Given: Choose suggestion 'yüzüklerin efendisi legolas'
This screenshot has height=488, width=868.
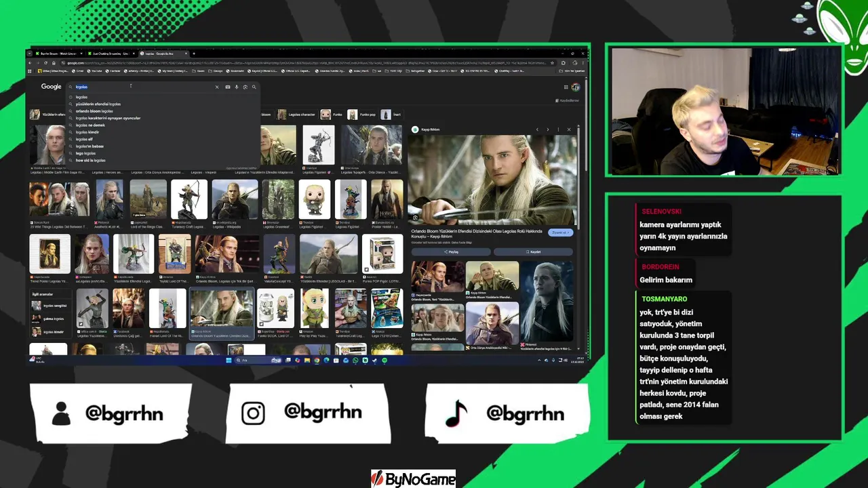Looking at the screenshot, I should pyautogui.click(x=98, y=104).
